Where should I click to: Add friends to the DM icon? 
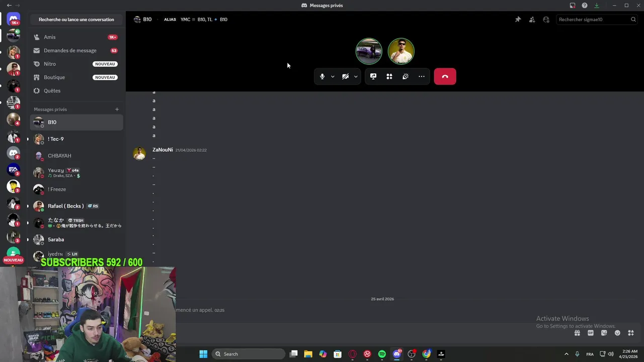[x=532, y=20]
